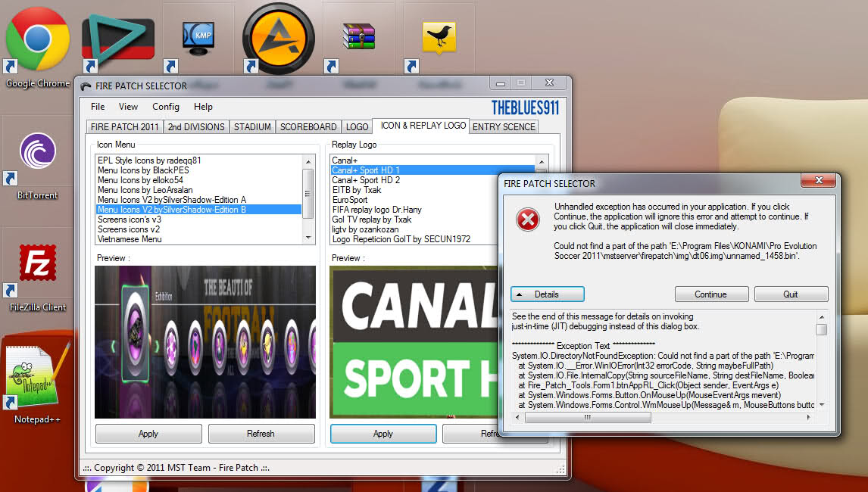Open FileZilla Client desktop shortcut
The height and width of the screenshot is (492, 868).
click(x=38, y=277)
